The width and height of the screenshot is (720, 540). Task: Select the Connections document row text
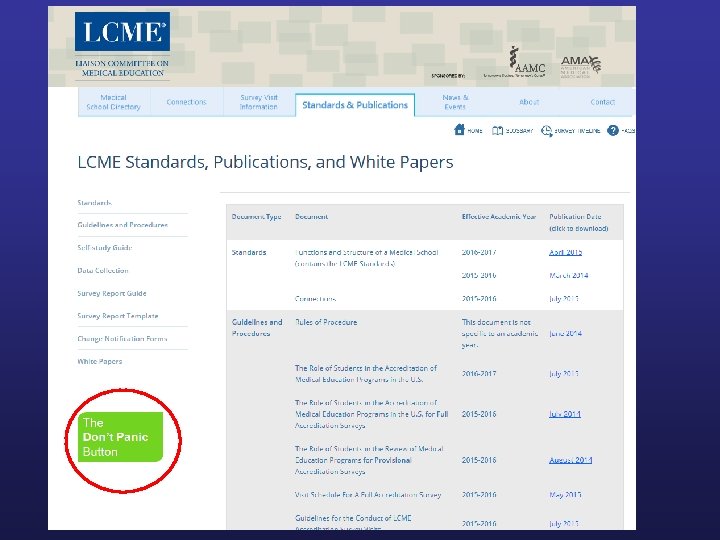click(x=315, y=299)
